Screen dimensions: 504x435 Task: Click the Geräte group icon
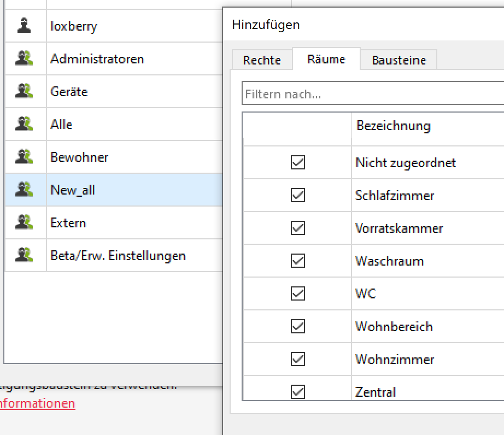point(24,91)
